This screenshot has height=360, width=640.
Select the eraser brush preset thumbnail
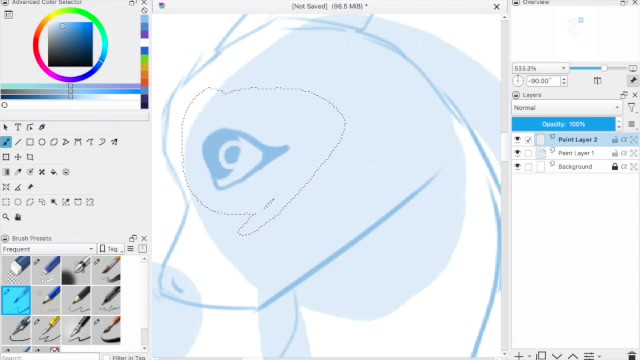[16, 270]
